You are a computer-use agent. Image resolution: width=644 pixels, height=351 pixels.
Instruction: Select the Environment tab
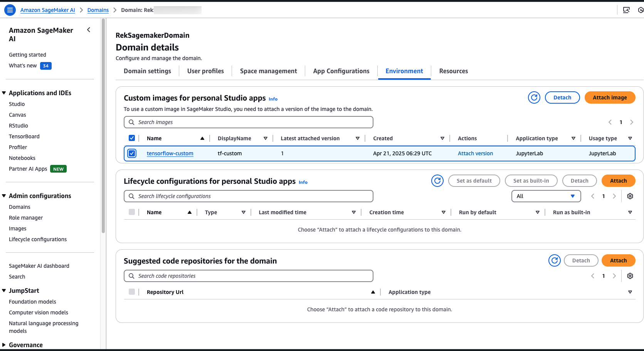pyautogui.click(x=404, y=71)
